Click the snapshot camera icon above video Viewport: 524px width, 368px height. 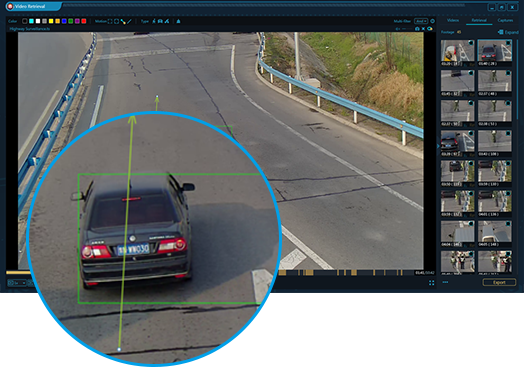click(x=417, y=29)
